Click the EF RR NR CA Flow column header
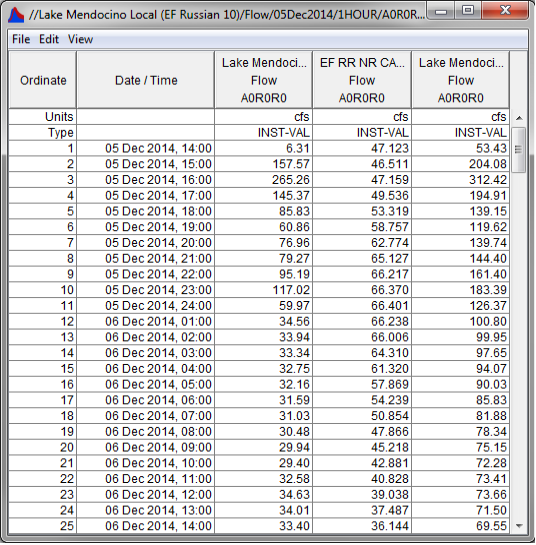 pos(362,80)
